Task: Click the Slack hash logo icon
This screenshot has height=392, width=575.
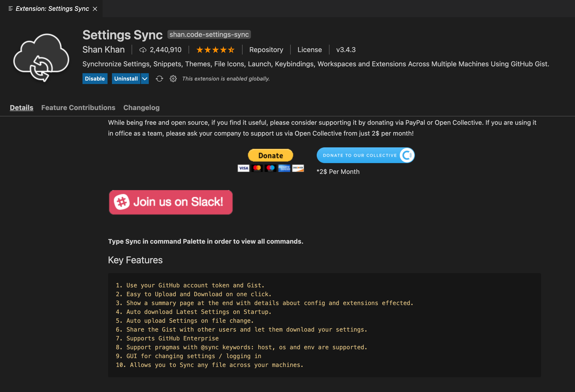Action: tap(122, 202)
